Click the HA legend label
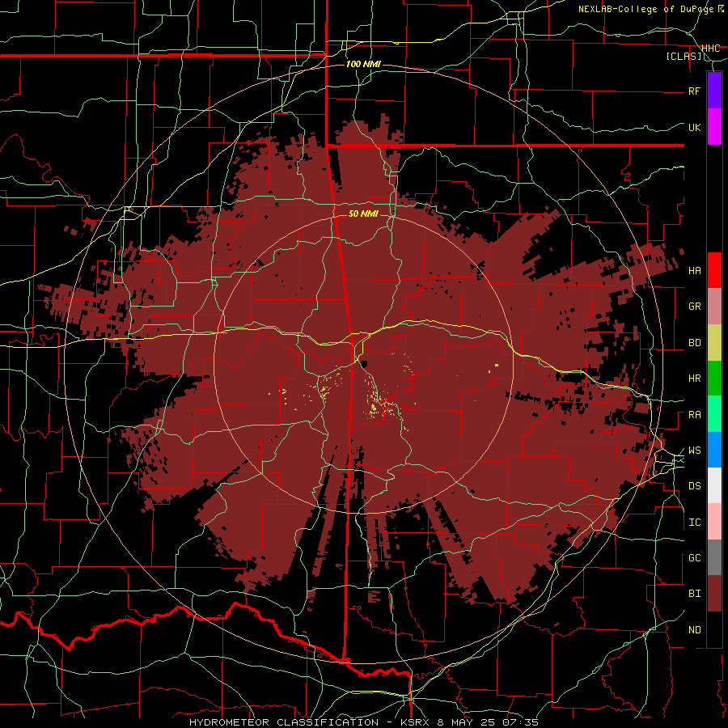 click(x=695, y=270)
